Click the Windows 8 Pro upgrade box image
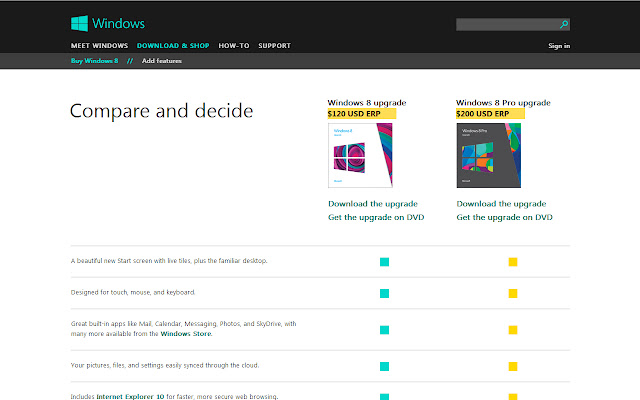The height and width of the screenshot is (400, 640). tap(489, 156)
